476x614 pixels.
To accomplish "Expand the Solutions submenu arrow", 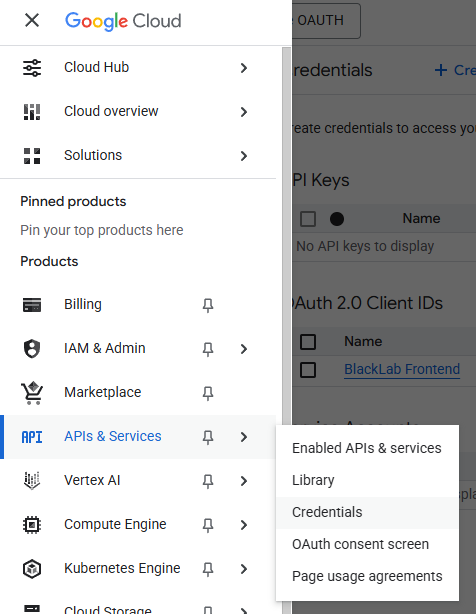I will pyautogui.click(x=244, y=156).
